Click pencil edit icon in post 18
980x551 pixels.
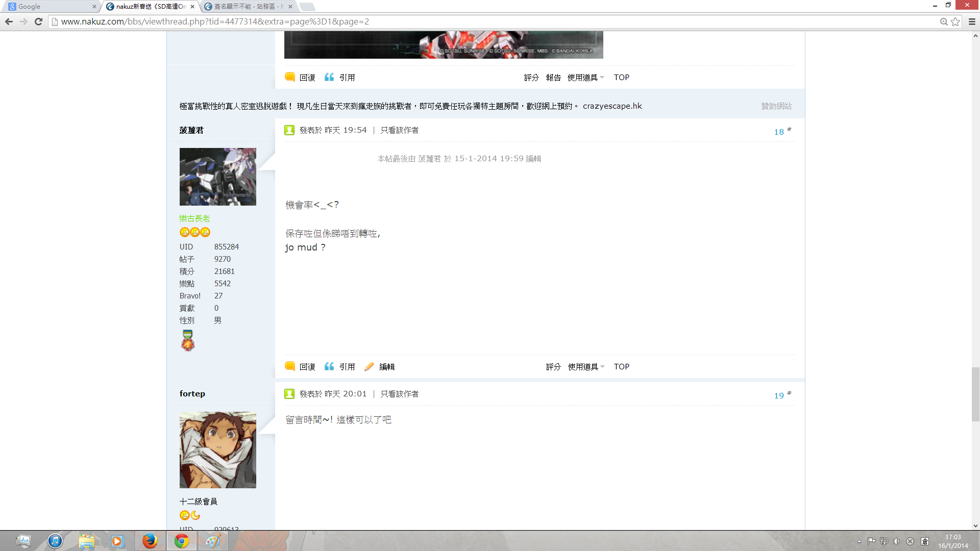click(369, 366)
